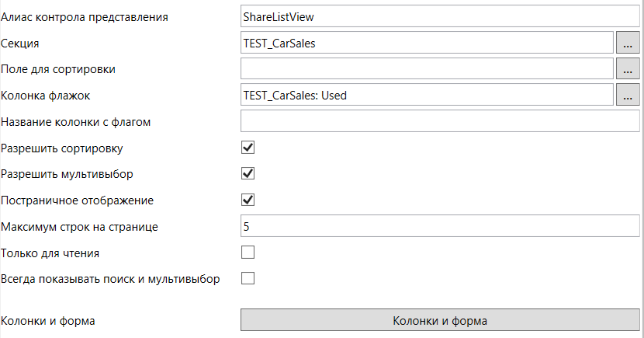The height and width of the screenshot is (338, 644).
Task: Open the Колонка флажок ellipsis picker
Action: tap(628, 95)
